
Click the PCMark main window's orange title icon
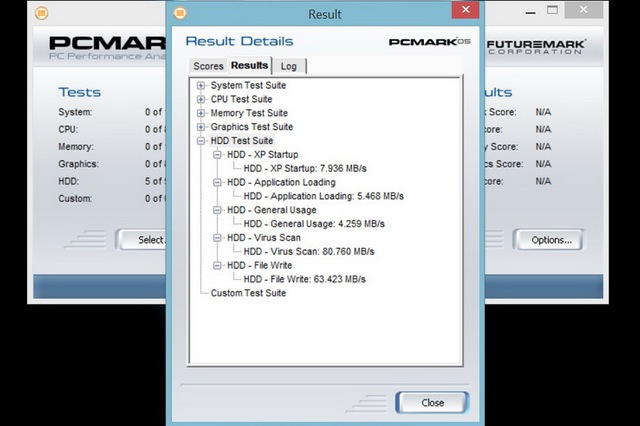41,13
